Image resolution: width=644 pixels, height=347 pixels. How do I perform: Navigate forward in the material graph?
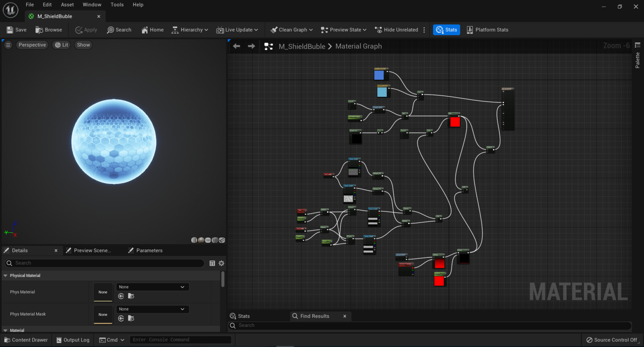pyautogui.click(x=252, y=46)
